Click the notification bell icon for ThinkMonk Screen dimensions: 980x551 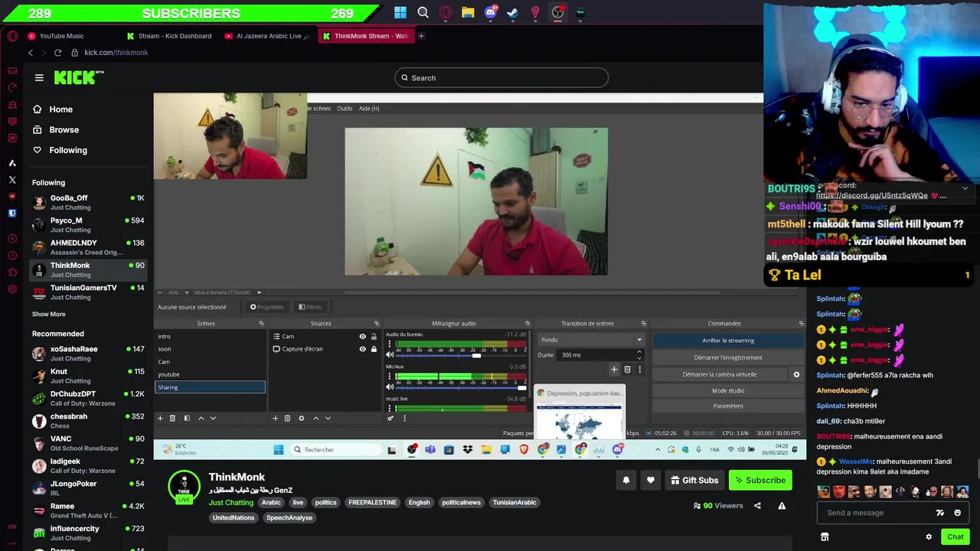click(x=626, y=480)
